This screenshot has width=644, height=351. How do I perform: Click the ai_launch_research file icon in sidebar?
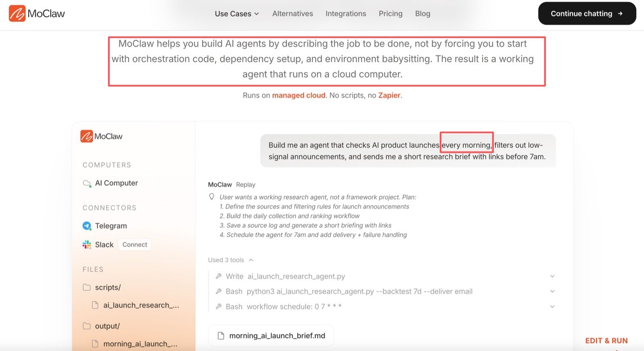[95, 305]
